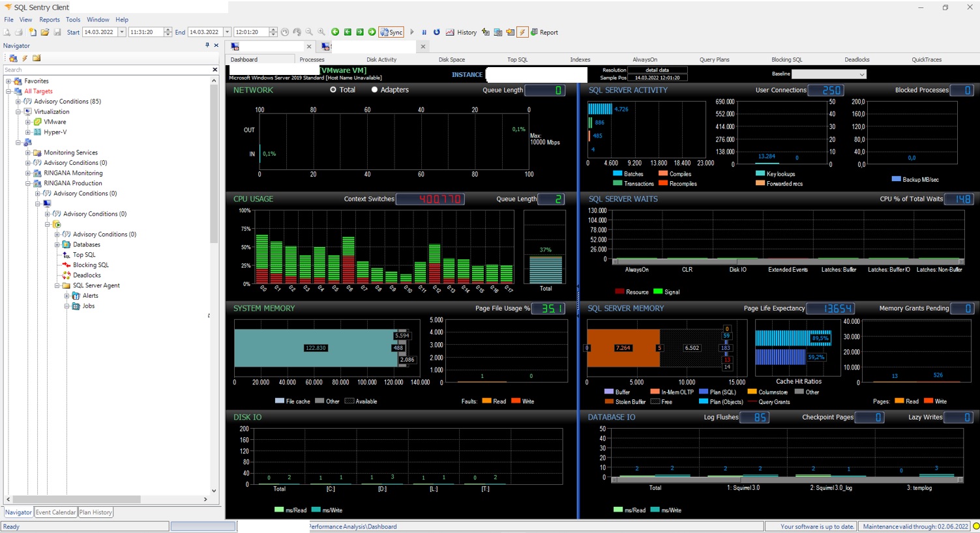Select Jobs in the Navigator tree
Image resolution: width=980 pixels, height=533 pixels.
pos(89,306)
